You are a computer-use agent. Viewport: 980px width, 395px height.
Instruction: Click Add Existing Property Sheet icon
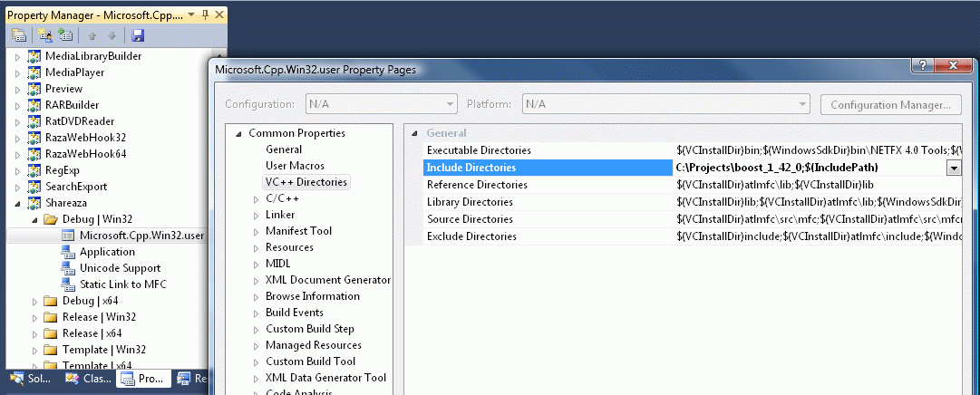65,35
